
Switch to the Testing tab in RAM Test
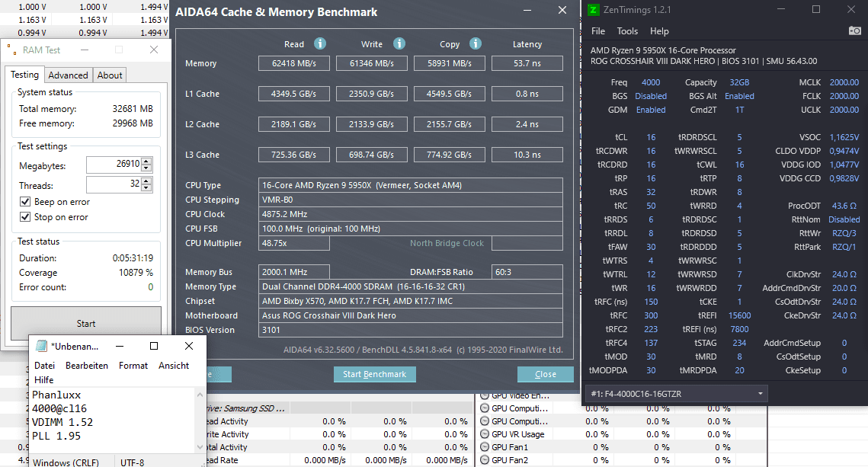pyautogui.click(x=25, y=74)
